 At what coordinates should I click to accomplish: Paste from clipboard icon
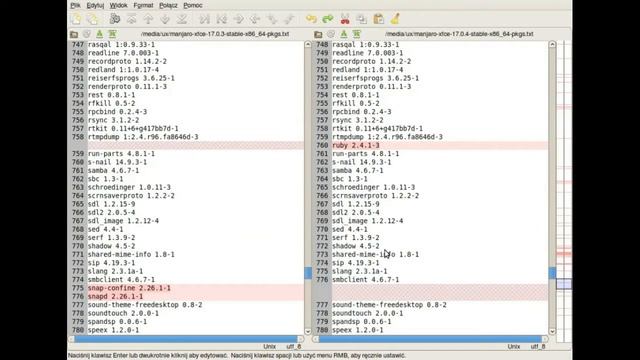click(x=378, y=19)
